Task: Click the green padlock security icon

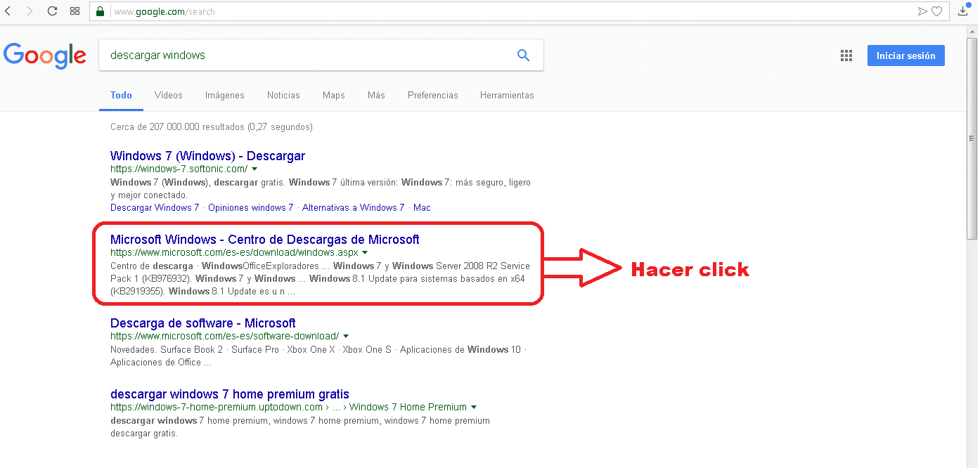Action: pos(100,11)
